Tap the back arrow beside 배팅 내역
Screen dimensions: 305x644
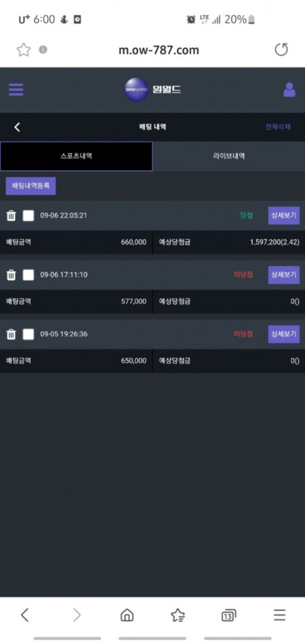[x=17, y=127]
